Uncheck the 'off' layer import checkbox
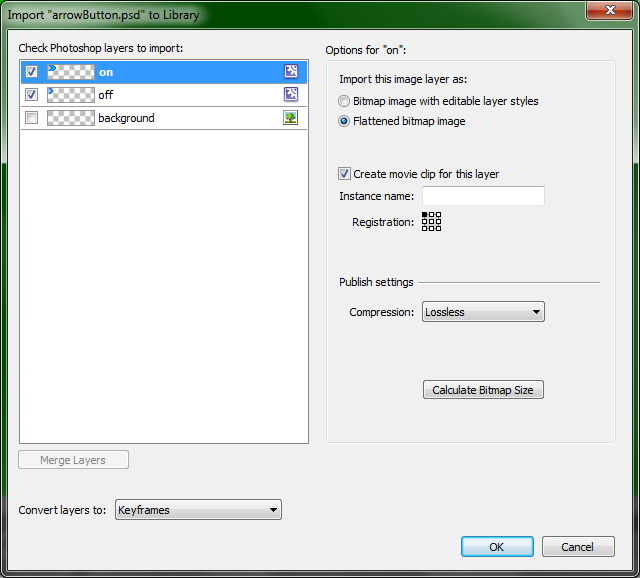Viewport: 640px width, 578px height. pos(31,95)
